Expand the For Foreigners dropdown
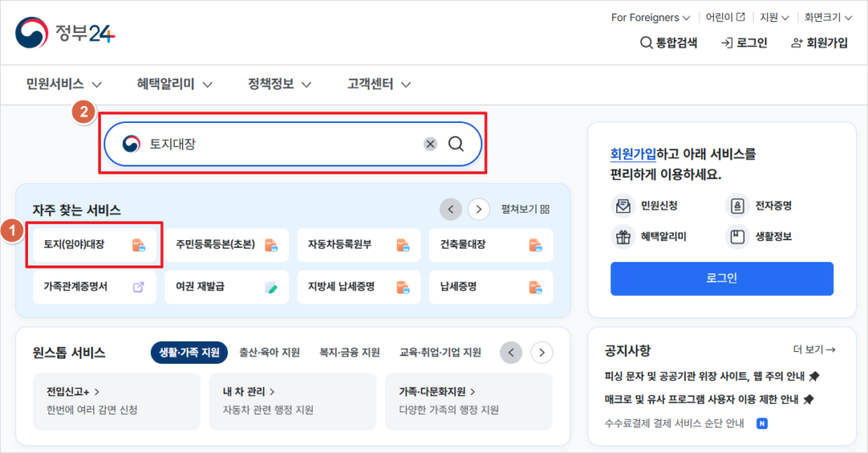 [650, 18]
